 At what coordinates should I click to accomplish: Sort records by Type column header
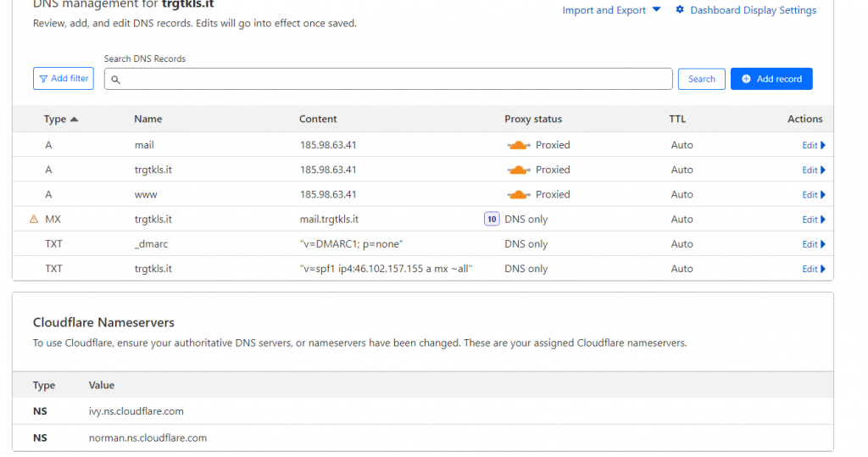pyautogui.click(x=59, y=119)
